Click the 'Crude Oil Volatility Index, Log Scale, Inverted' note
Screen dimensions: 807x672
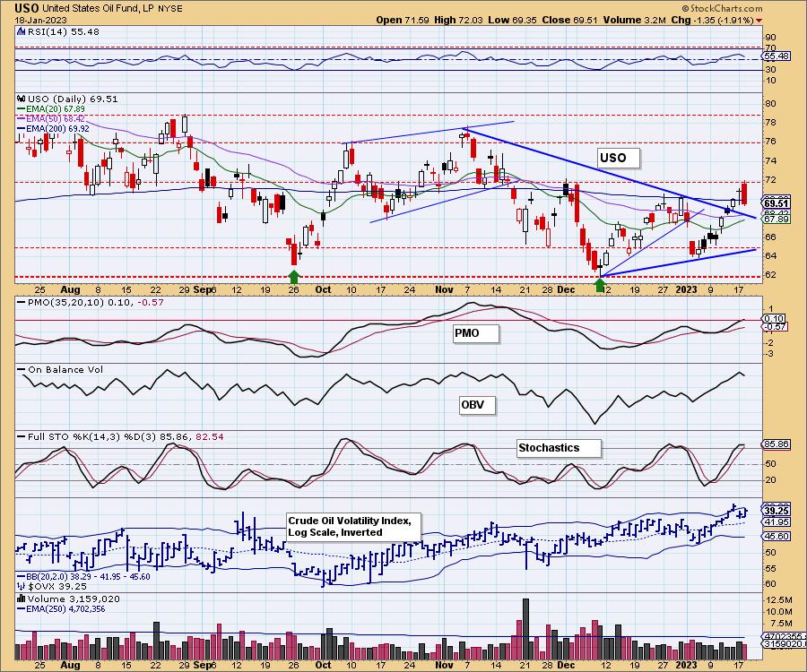[x=353, y=527]
